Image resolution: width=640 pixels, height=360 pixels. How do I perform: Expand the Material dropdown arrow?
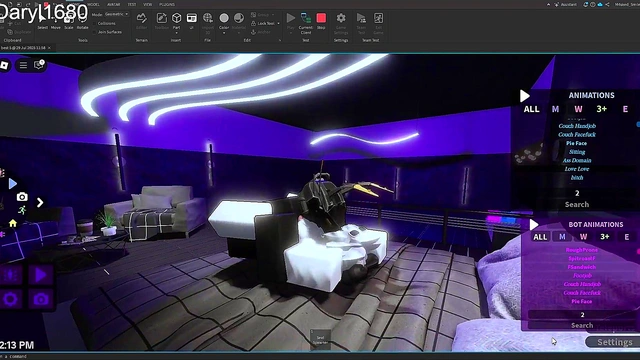pyautogui.click(x=239, y=33)
